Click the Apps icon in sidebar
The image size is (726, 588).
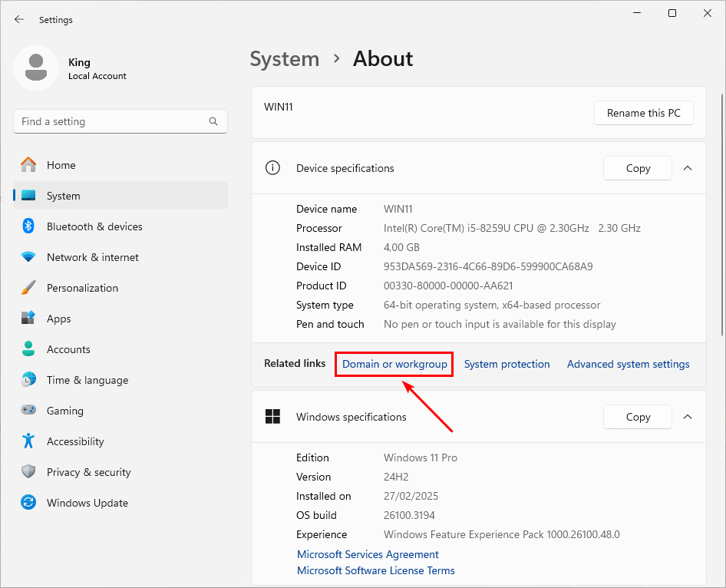[28, 319]
